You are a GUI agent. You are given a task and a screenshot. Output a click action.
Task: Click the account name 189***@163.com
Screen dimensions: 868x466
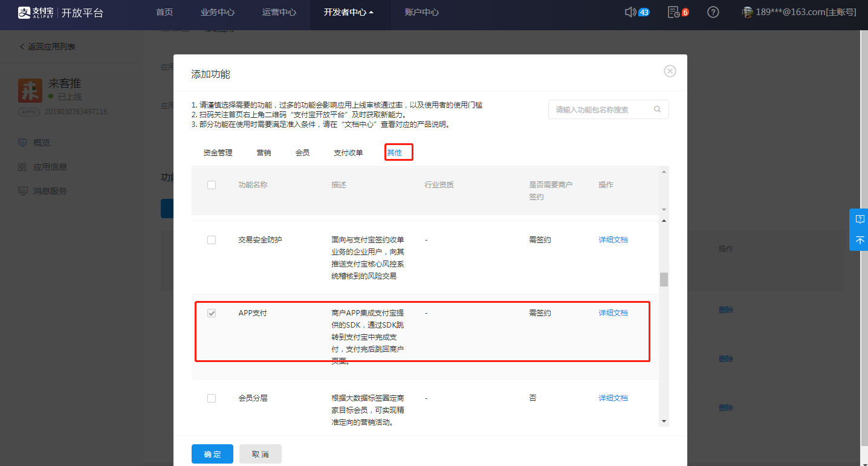pyautogui.click(x=806, y=12)
